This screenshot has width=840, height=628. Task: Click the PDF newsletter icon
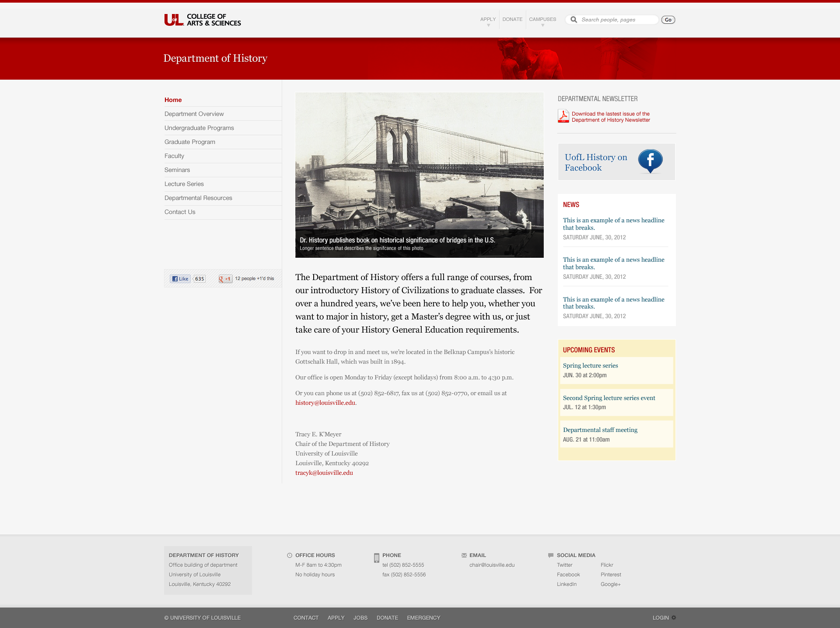[563, 116]
